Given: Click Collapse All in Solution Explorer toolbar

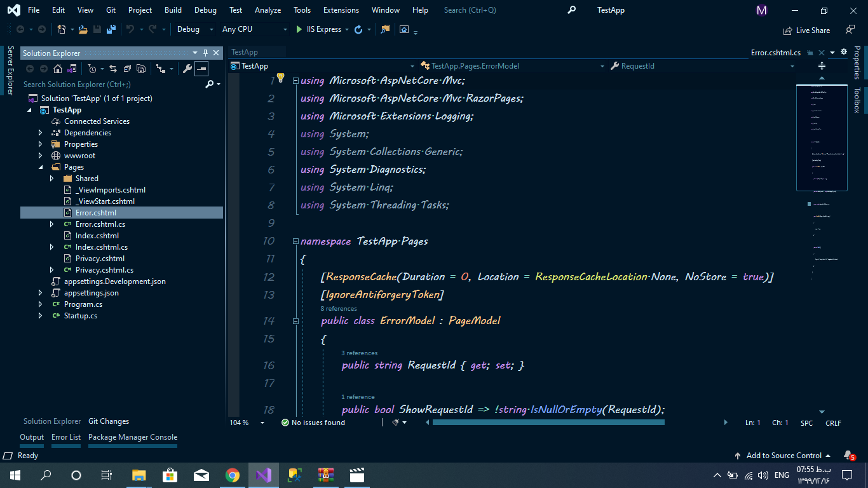Looking at the screenshot, I should tap(128, 69).
